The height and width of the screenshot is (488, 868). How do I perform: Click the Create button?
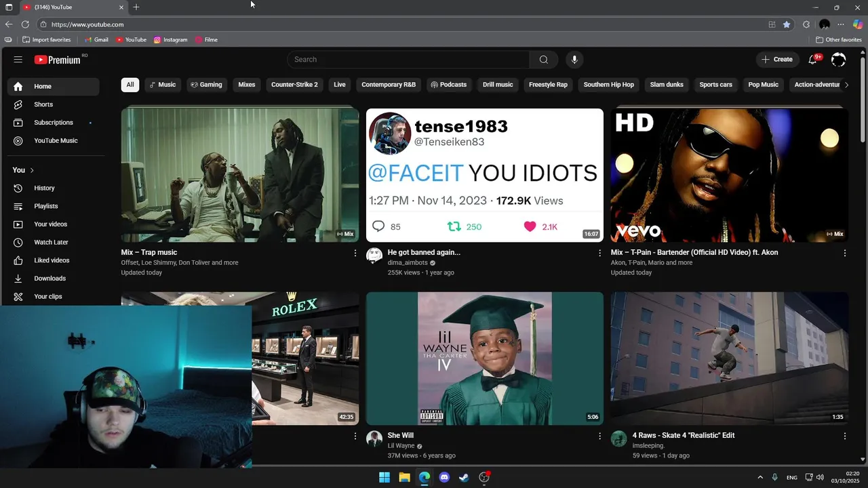click(x=777, y=60)
